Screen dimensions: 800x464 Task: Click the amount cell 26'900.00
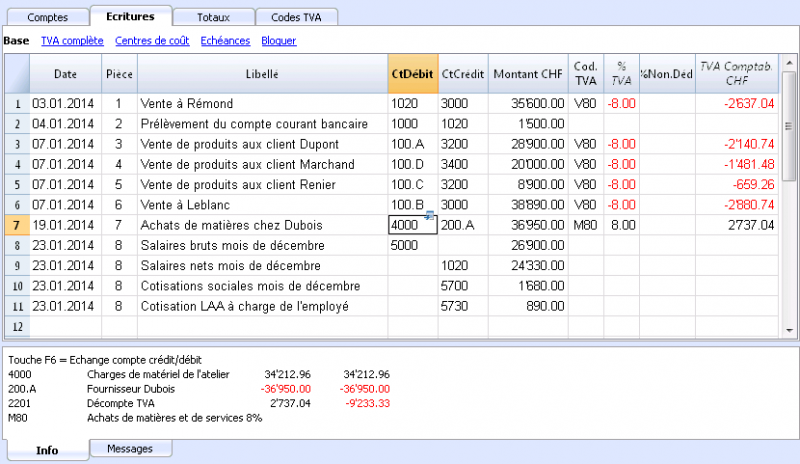(528, 246)
